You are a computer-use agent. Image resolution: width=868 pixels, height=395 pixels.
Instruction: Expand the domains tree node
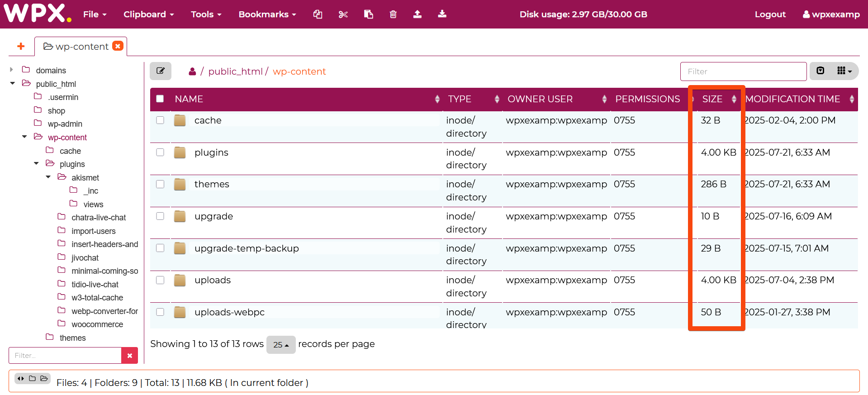[12, 70]
